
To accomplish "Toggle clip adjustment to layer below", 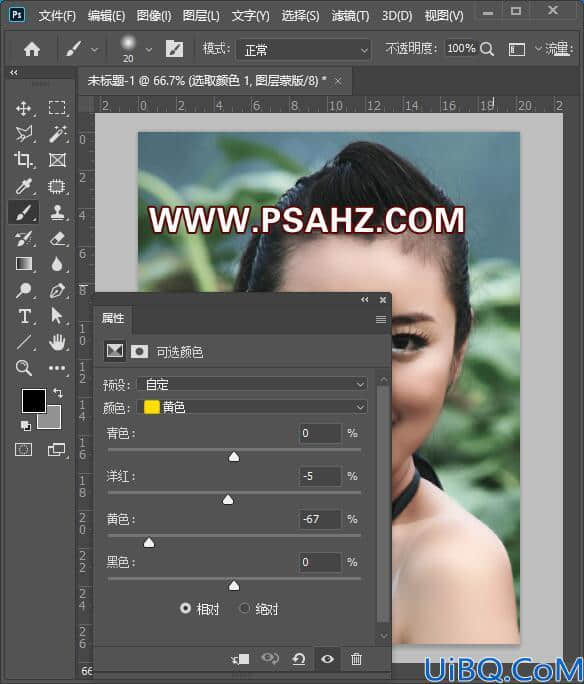I will (240, 659).
